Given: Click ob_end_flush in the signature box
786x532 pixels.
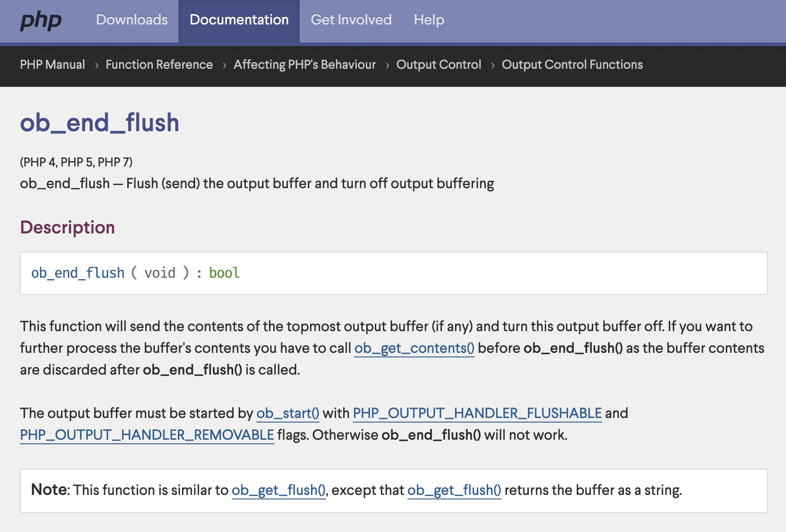Looking at the screenshot, I should point(78,273).
